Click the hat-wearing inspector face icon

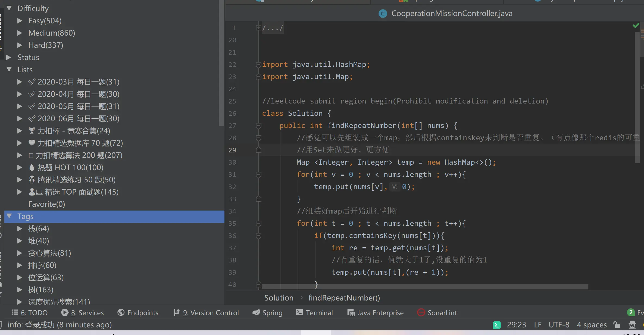[632, 325]
